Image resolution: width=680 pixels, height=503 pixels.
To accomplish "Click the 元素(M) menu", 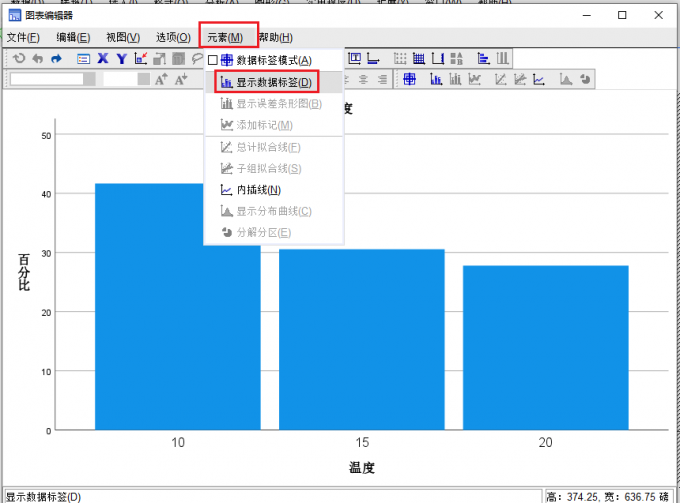I will click(x=225, y=38).
